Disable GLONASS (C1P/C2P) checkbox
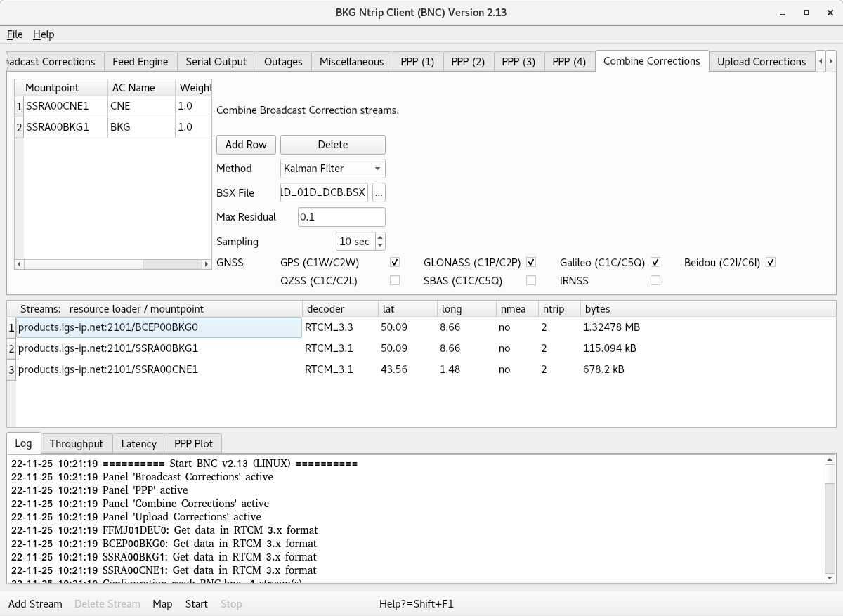The height and width of the screenshot is (616, 843). [531, 263]
